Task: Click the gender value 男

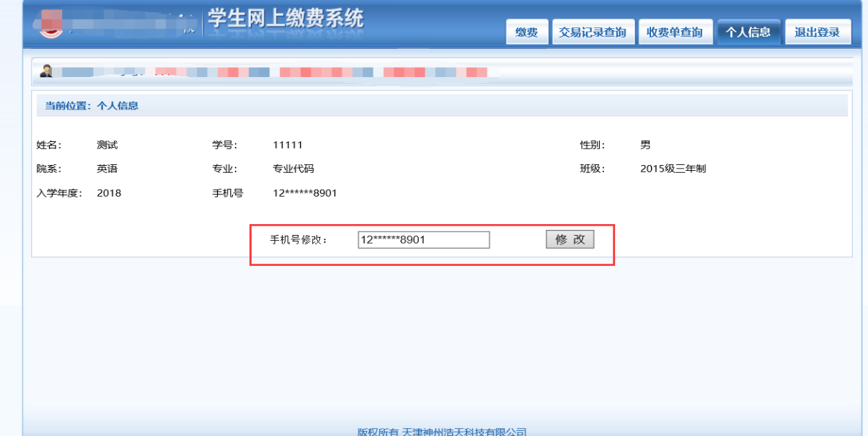Action: [645, 145]
